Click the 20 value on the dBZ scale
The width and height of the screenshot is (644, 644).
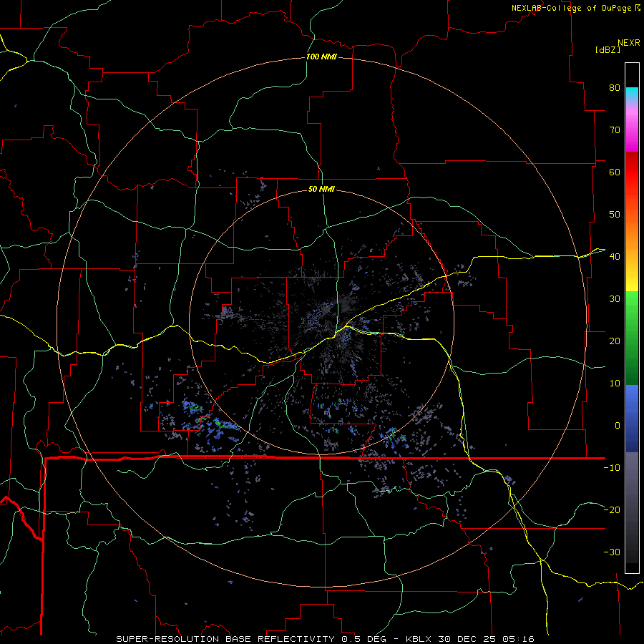[x=615, y=341]
